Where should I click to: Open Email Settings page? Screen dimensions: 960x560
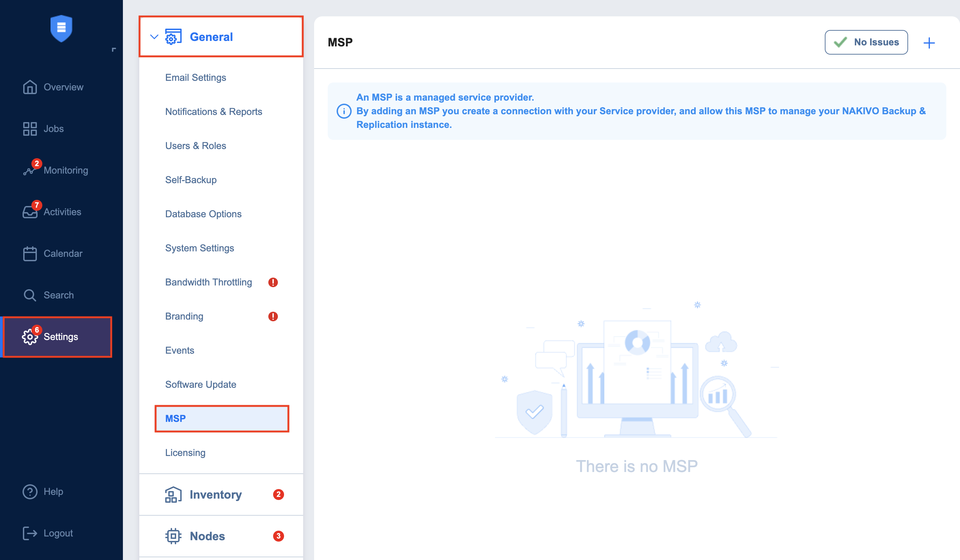tap(195, 78)
